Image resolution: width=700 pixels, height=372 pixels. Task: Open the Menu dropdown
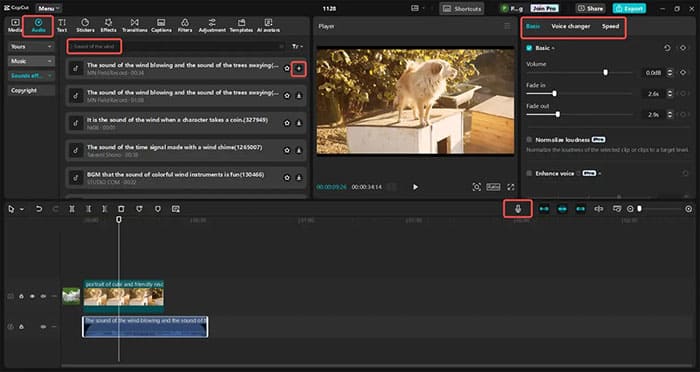(x=49, y=8)
